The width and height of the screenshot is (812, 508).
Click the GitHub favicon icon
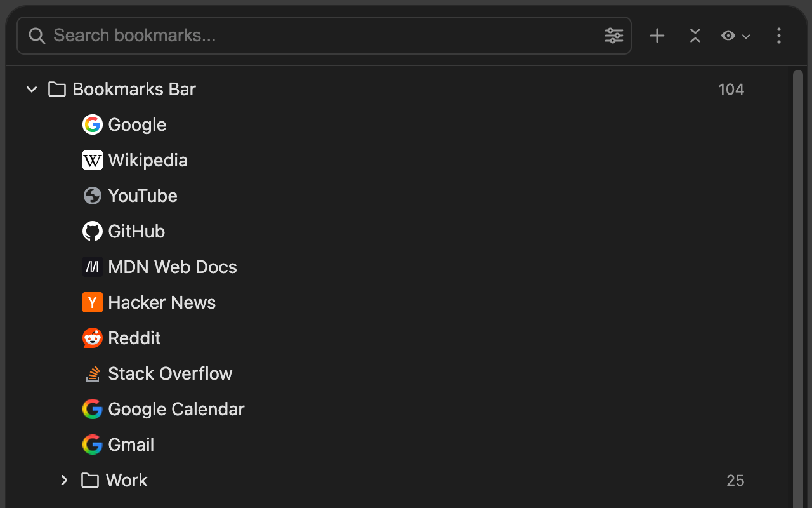[x=93, y=231]
